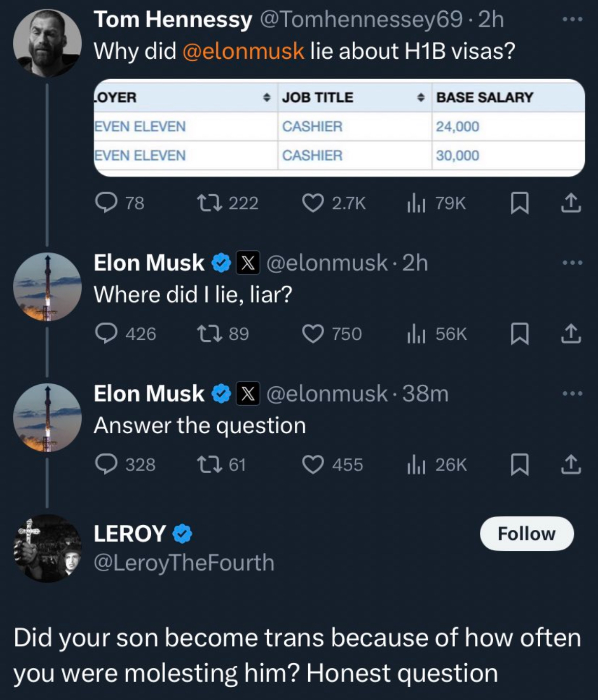This screenshot has height=700, width=598.
Task: Sort table by JOB TITLE column
Action: 317,97
